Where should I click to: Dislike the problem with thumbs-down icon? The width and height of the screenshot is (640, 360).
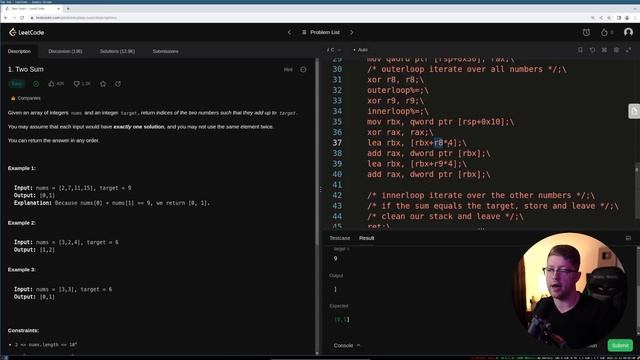click(x=76, y=84)
